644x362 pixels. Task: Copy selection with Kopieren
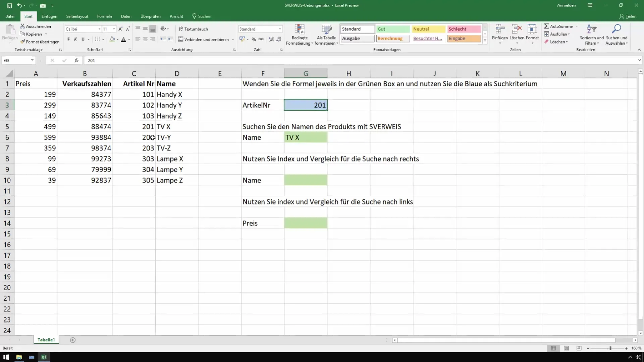pos(31,34)
